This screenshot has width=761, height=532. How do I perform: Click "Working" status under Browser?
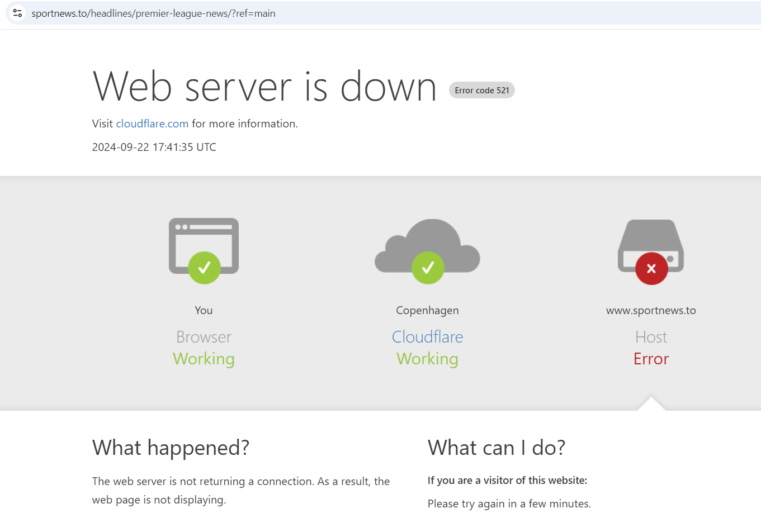tap(204, 359)
